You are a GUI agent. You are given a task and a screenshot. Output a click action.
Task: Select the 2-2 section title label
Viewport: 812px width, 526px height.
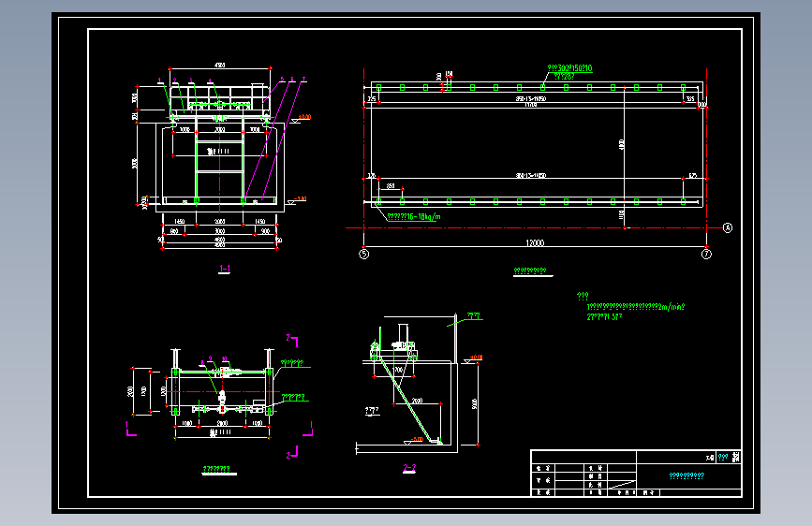coord(409,468)
